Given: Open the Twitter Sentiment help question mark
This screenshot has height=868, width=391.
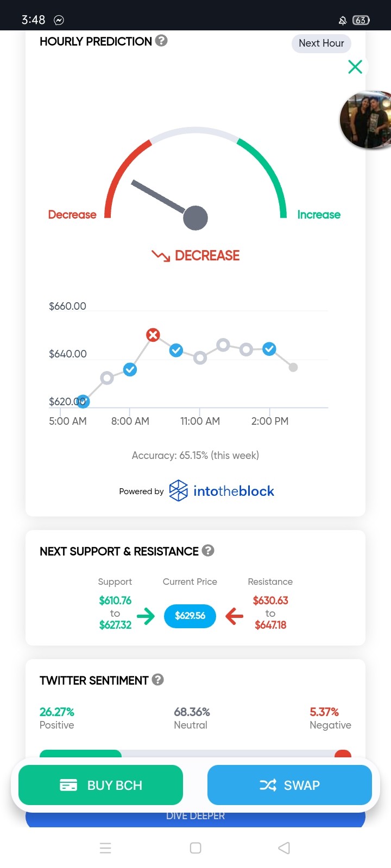Looking at the screenshot, I should tap(158, 680).
